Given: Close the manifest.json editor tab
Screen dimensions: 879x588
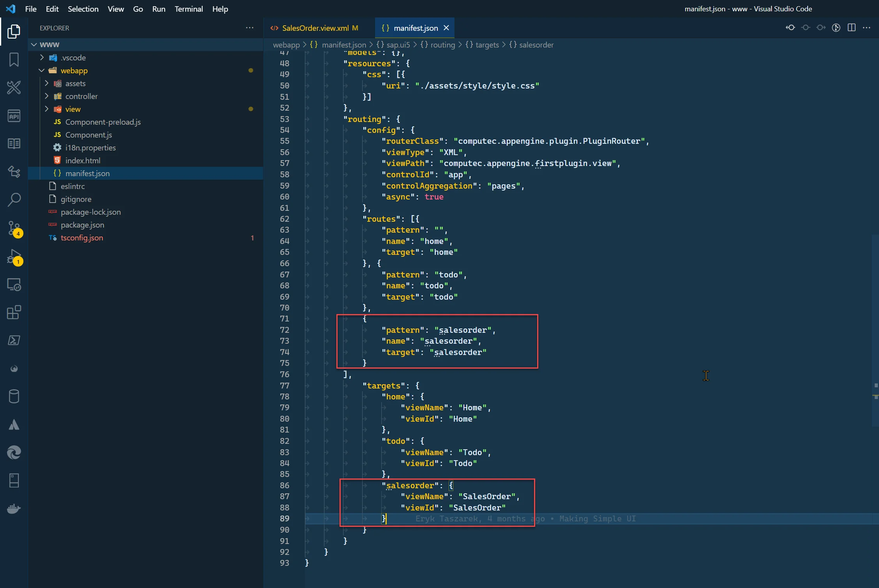Looking at the screenshot, I should tap(446, 28).
